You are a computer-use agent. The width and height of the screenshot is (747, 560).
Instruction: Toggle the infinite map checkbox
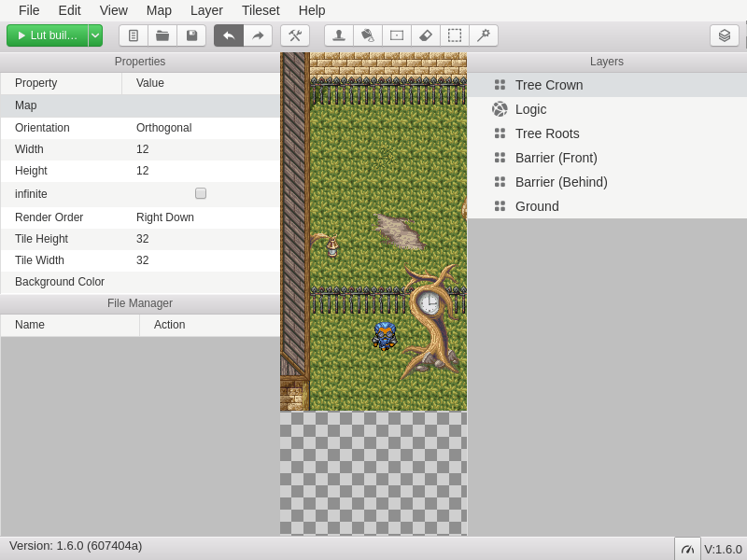click(x=201, y=193)
